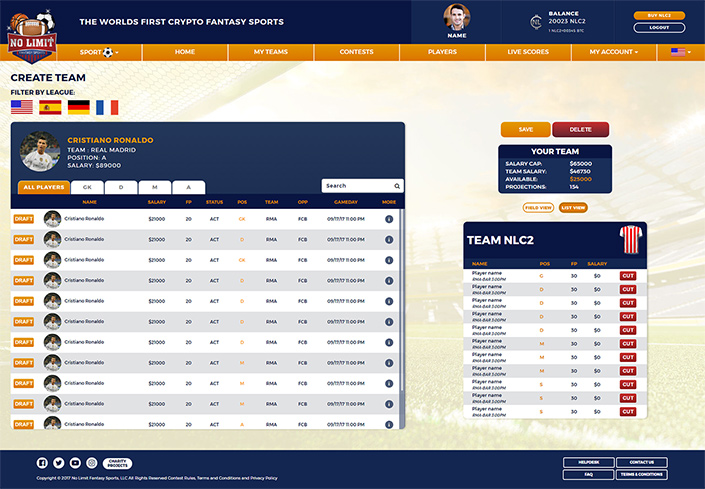Open the My Account dropdown
The image size is (705, 489).
point(613,51)
